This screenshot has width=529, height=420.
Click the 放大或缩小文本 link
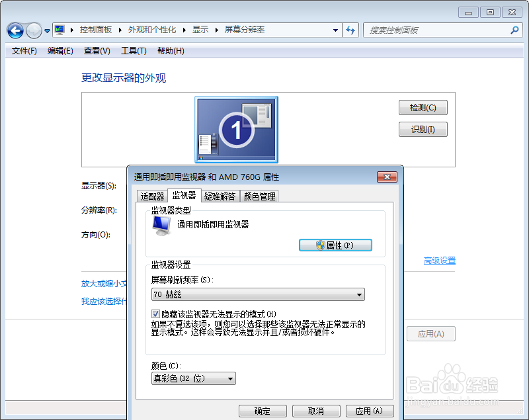(104, 283)
